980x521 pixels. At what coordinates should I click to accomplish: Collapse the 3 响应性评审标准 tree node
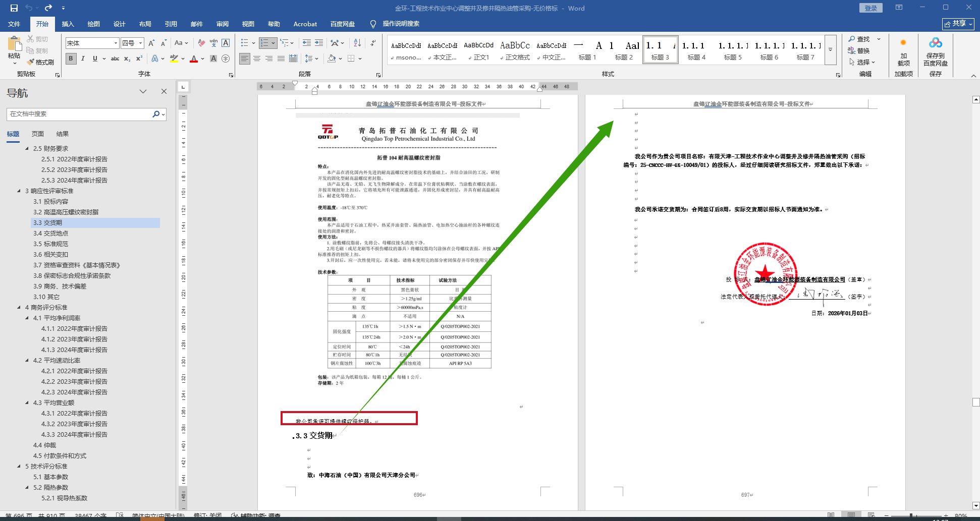pos(19,191)
